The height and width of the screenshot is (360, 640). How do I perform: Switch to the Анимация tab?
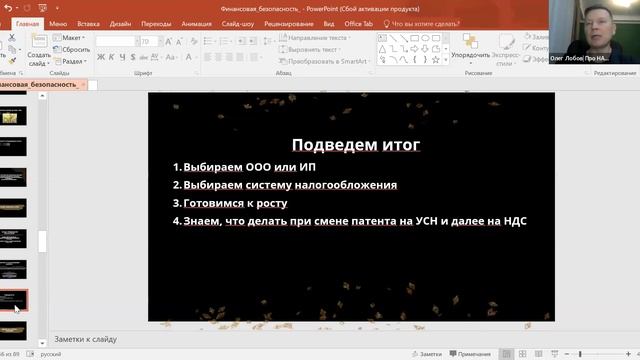point(196,24)
